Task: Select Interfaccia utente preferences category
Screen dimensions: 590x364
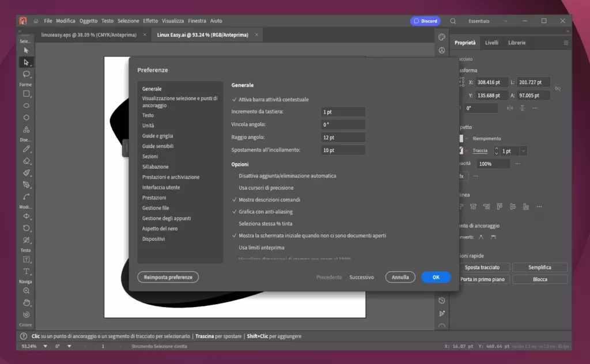Action: pos(161,188)
